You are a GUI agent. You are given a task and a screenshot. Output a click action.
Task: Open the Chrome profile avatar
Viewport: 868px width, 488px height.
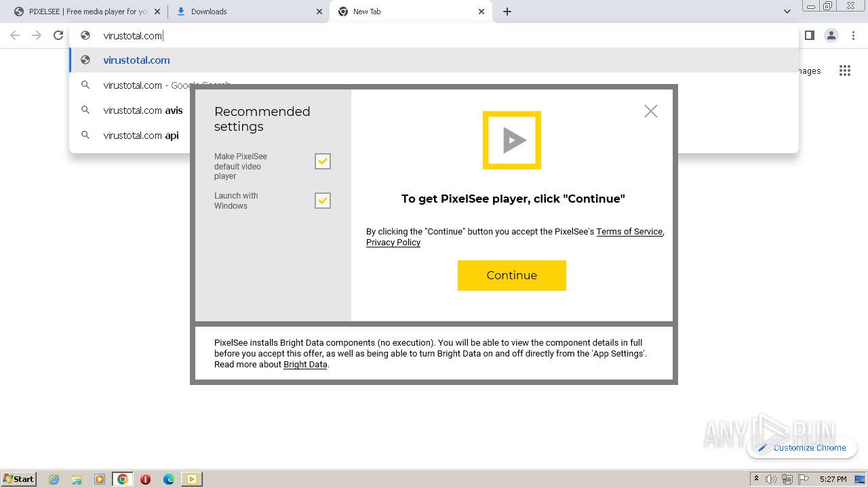[831, 35]
